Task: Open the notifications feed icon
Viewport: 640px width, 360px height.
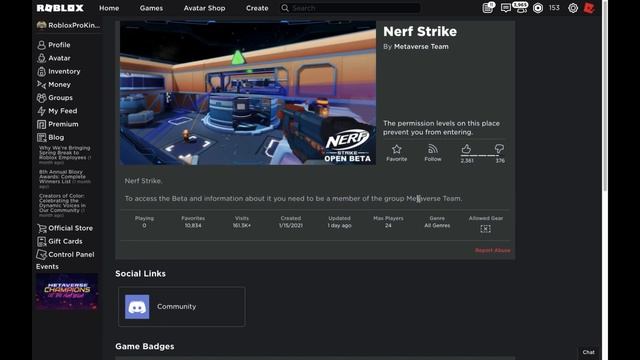Action: coord(488,8)
